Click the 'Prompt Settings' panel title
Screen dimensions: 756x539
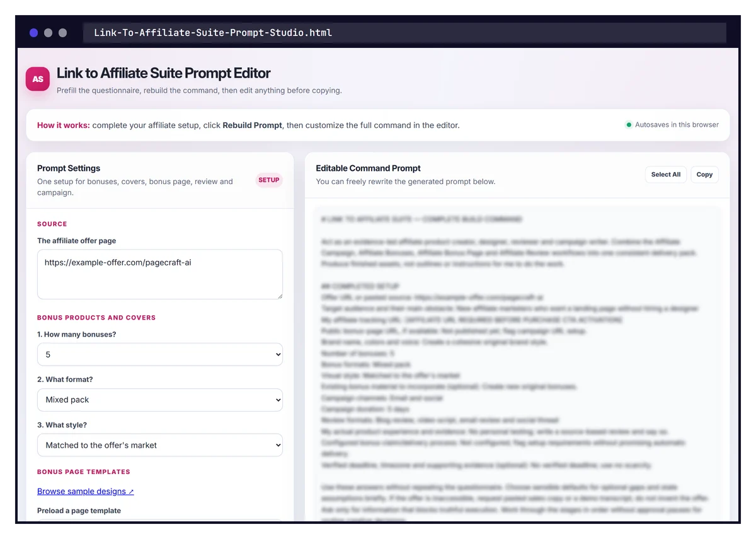pyautogui.click(x=69, y=168)
